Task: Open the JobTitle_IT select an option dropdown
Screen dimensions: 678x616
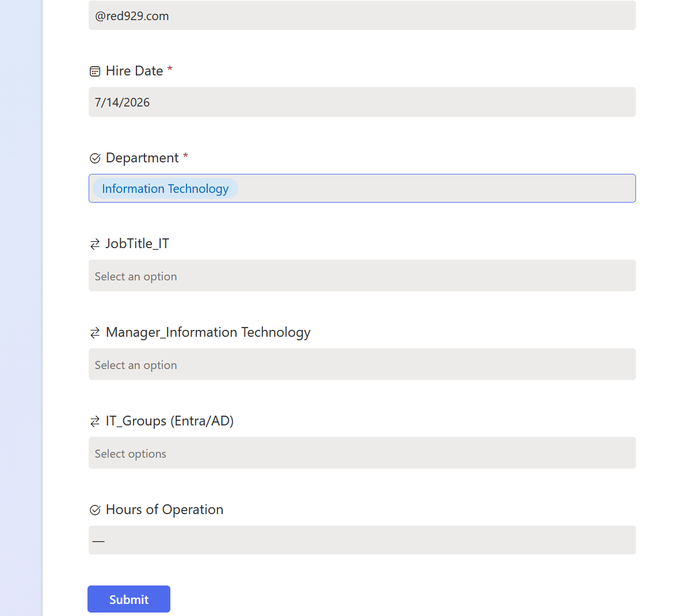Action: [x=362, y=276]
